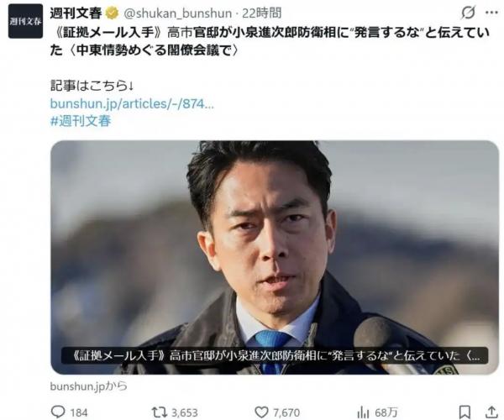Click the 記事はこちら text line
504x420 pixels.
tap(92, 86)
